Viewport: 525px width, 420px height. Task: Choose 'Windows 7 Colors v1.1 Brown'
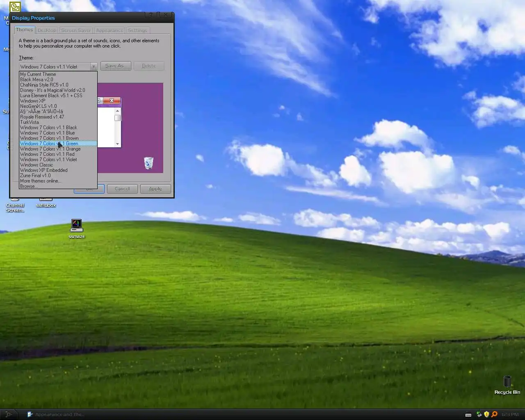(x=58, y=138)
